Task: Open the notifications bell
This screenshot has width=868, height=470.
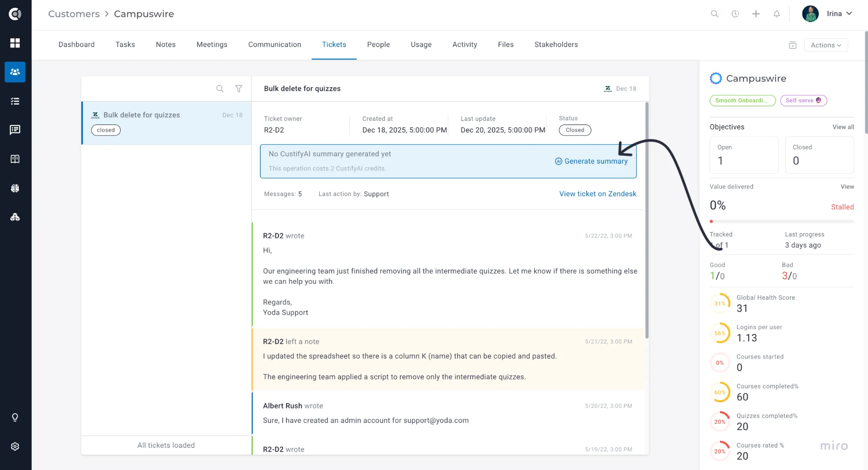Action: click(x=776, y=14)
